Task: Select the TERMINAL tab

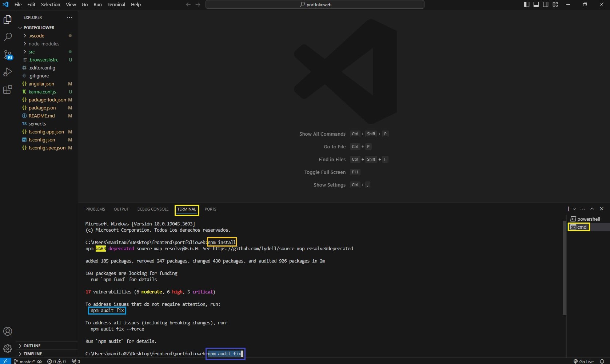Action: pyautogui.click(x=187, y=209)
